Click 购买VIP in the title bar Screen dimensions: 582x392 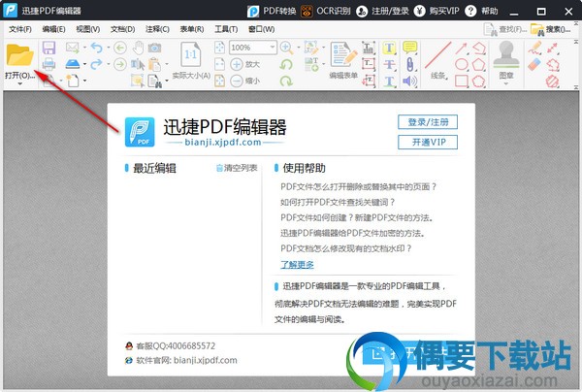coord(436,11)
